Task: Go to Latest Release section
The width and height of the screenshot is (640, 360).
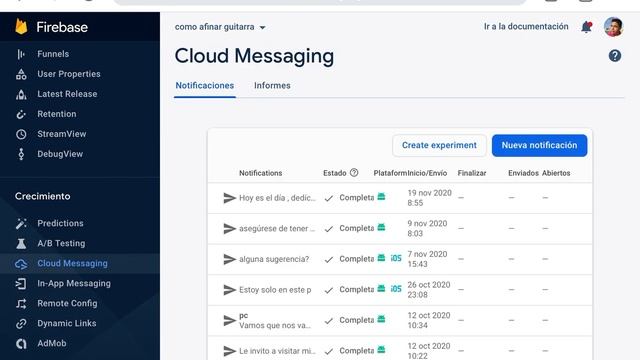Action: pyautogui.click(x=67, y=94)
